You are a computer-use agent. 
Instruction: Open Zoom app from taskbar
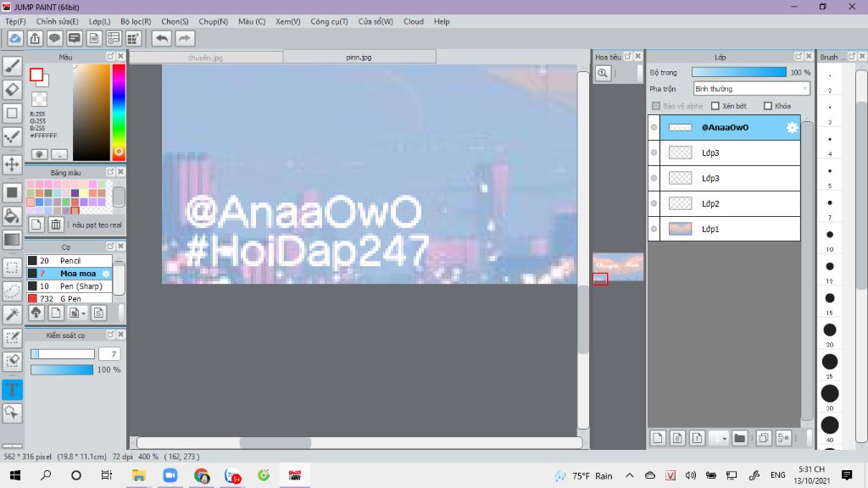click(170, 475)
